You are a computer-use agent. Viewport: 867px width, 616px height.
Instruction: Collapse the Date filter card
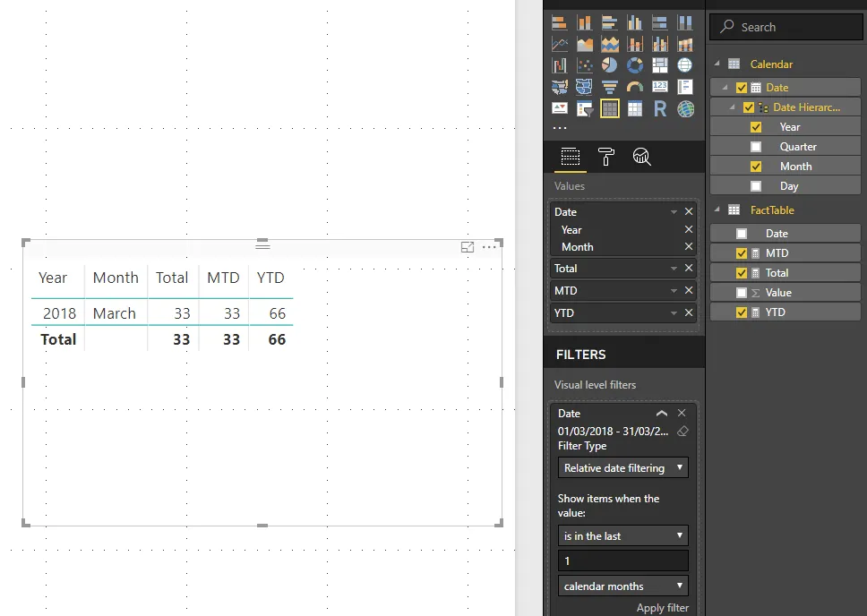coord(662,414)
